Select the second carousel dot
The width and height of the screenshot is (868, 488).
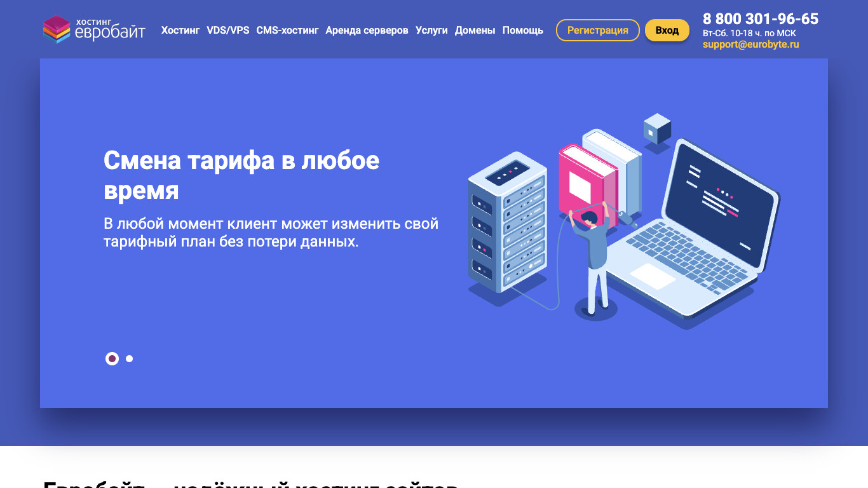point(129,358)
